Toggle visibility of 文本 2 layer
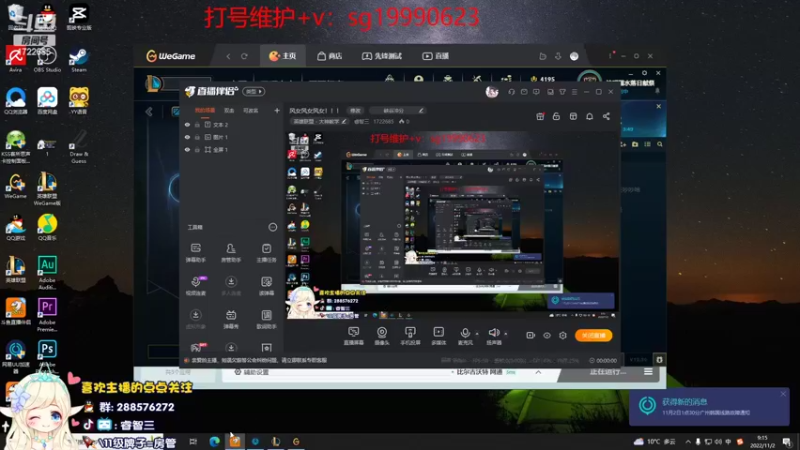Image resolution: width=800 pixels, height=450 pixels. [187, 124]
